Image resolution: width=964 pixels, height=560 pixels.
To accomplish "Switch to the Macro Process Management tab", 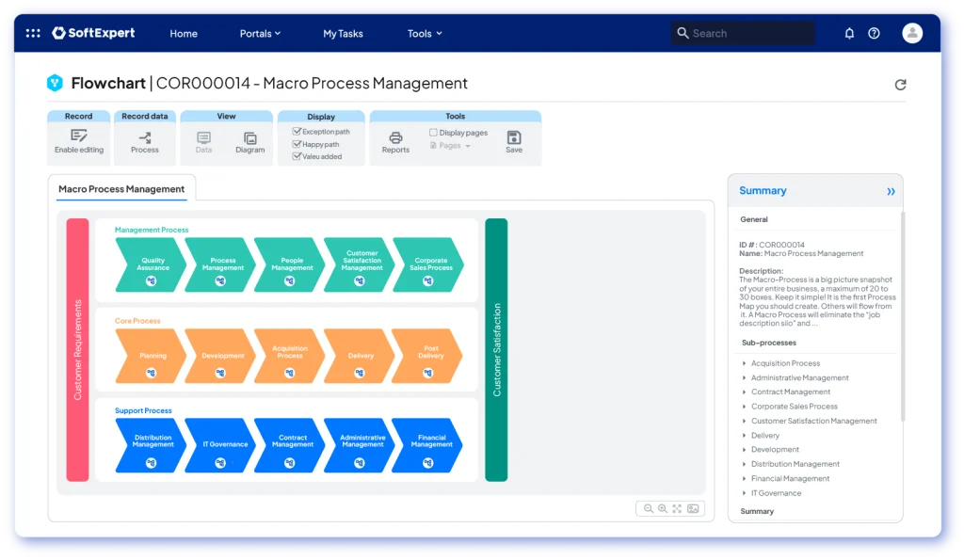I will [x=121, y=189].
